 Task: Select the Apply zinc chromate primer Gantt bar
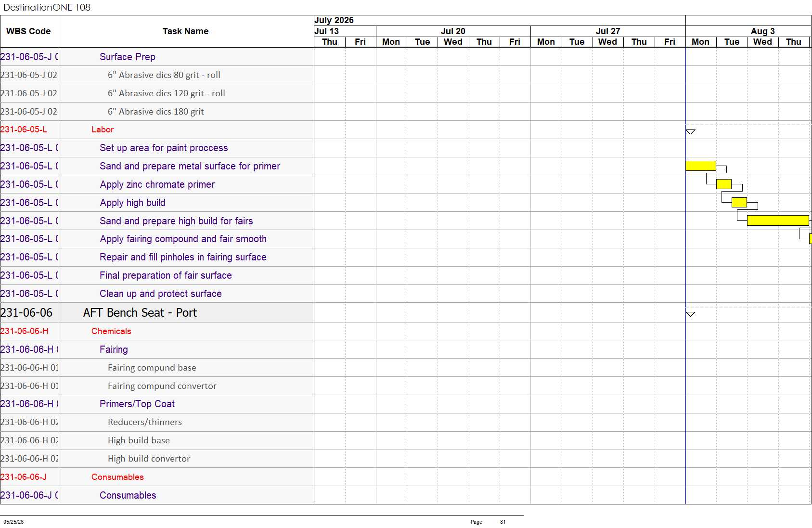point(724,184)
